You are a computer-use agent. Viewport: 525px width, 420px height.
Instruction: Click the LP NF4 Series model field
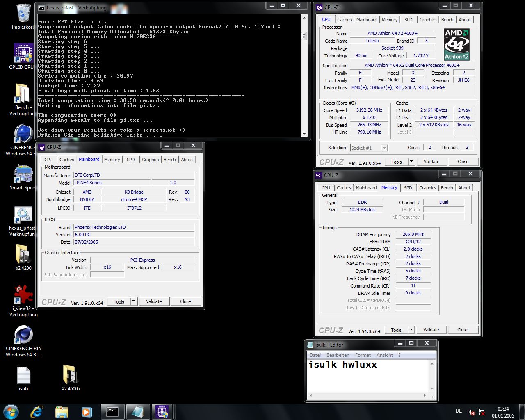(112, 183)
